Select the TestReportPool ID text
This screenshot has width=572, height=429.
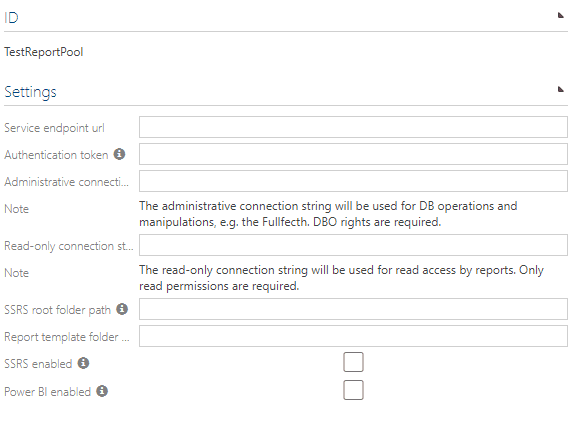[44, 52]
